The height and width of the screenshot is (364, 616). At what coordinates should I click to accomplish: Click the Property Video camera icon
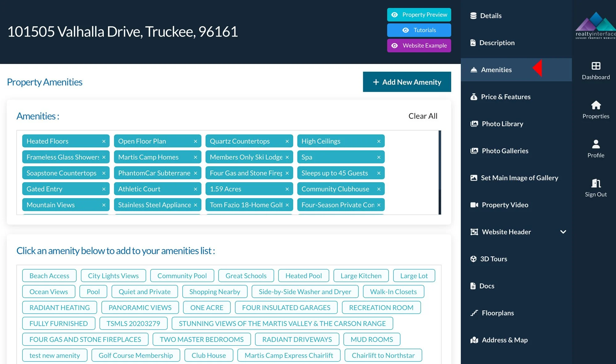474,205
